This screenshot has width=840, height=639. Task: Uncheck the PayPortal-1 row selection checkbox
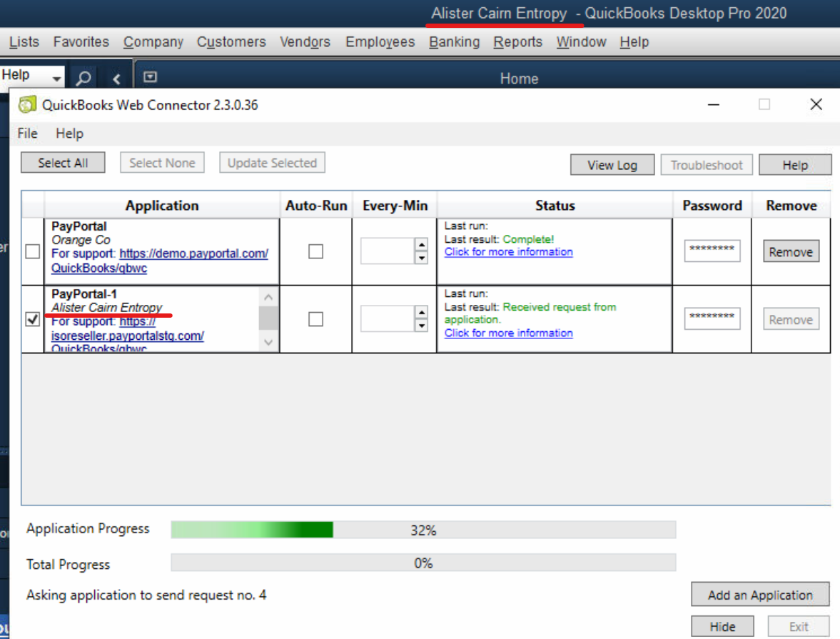[33, 319]
